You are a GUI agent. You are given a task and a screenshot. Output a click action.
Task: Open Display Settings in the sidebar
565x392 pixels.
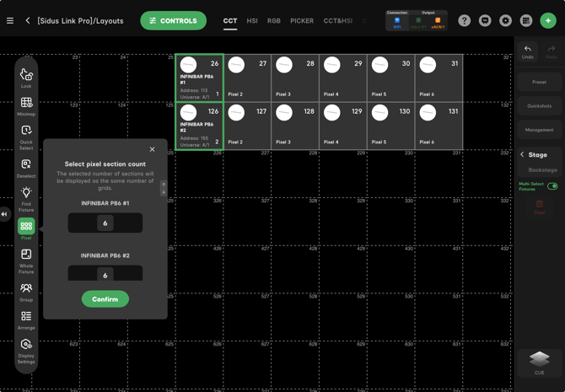tap(26, 347)
